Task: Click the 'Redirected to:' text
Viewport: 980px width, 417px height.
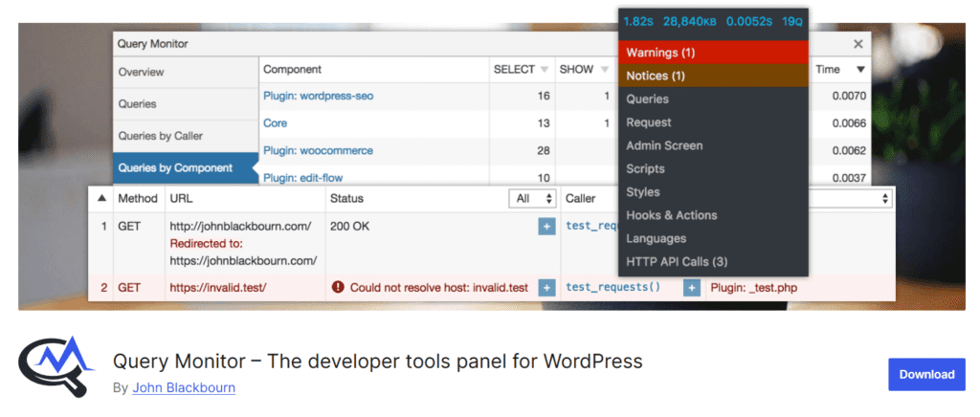Action: (207, 244)
